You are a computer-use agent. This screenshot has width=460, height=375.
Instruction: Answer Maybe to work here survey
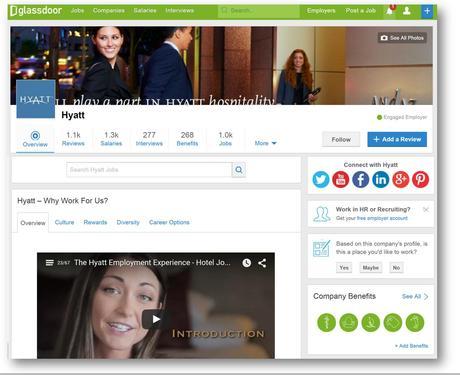click(370, 268)
